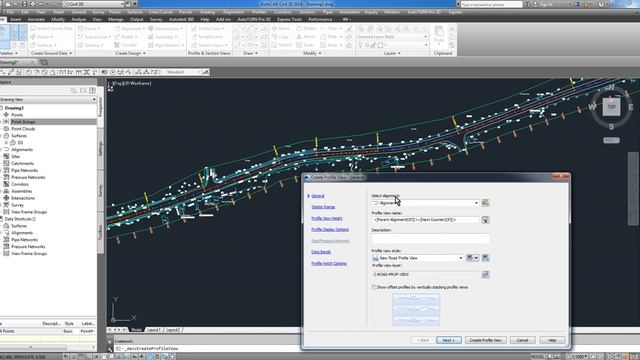
Task: Click the TOP face of the ViewCube
Action: [x=611, y=107]
